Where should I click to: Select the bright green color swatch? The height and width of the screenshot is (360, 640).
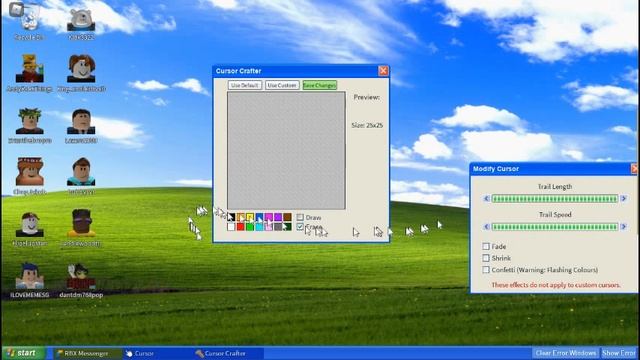click(x=250, y=227)
